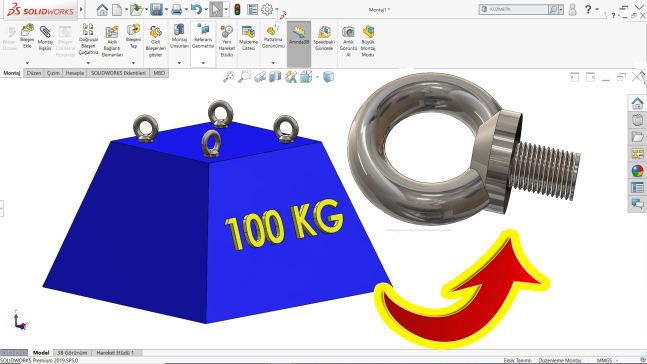Expand the SOLIDWORKS menu arrow beside logo
Image resolution: width=647 pixels, height=364 pixels.
point(81,9)
